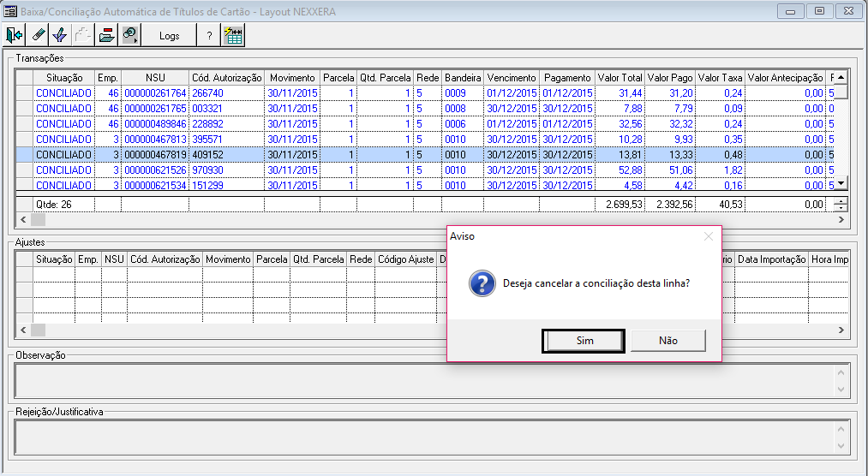Click left arrow of Ajustes horizontal scrollbar

(23, 330)
